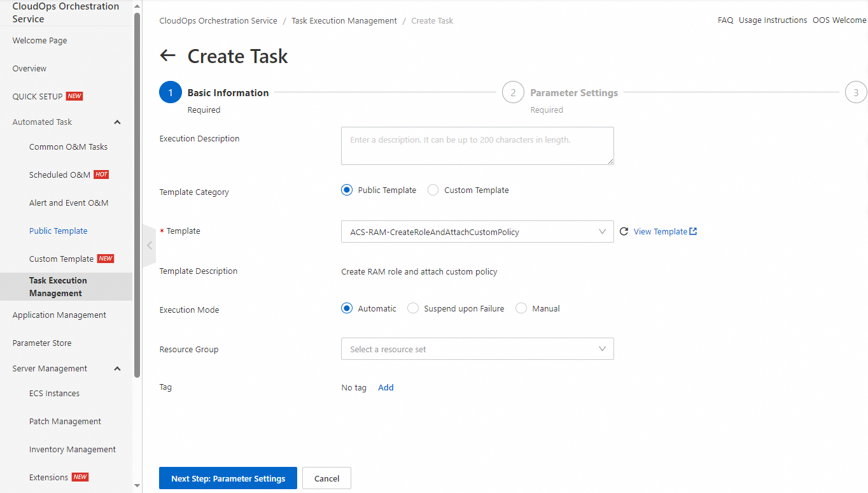Image resolution: width=868 pixels, height=493 pixels.
Task: Open the Template dropdown list
Action: click(477, 232)
